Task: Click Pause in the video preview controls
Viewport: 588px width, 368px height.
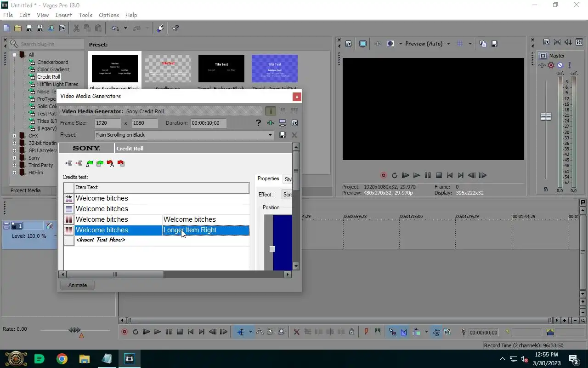Action: click(428, 175)
